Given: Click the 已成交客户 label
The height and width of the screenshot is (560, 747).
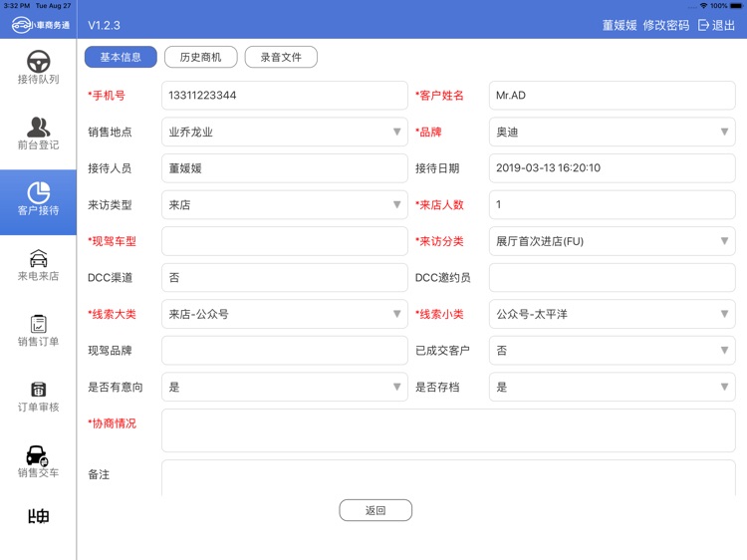Looking at the screenshot, I should (x=442, y=351).
